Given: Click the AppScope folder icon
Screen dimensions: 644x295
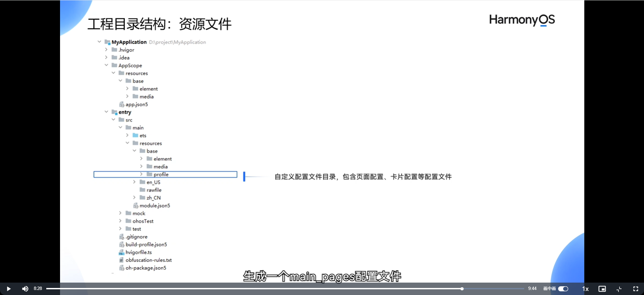Looking at the screenshot, I should point(114,65).
